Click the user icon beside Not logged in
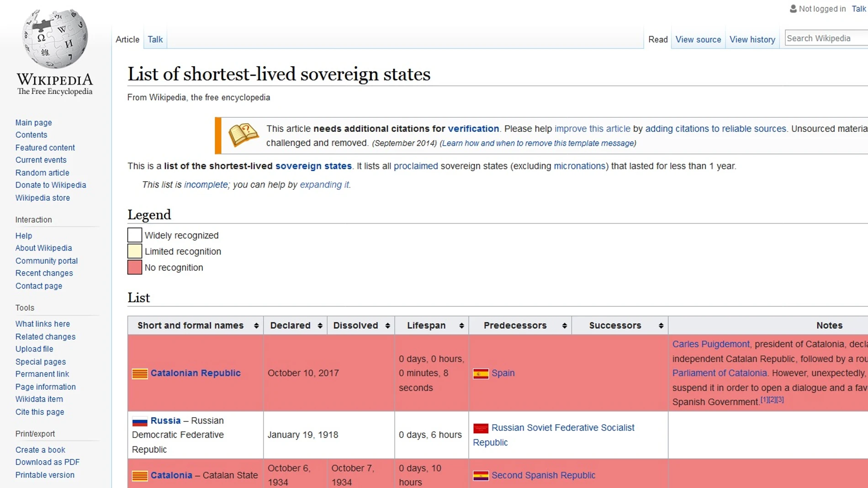 pos(793,9)
